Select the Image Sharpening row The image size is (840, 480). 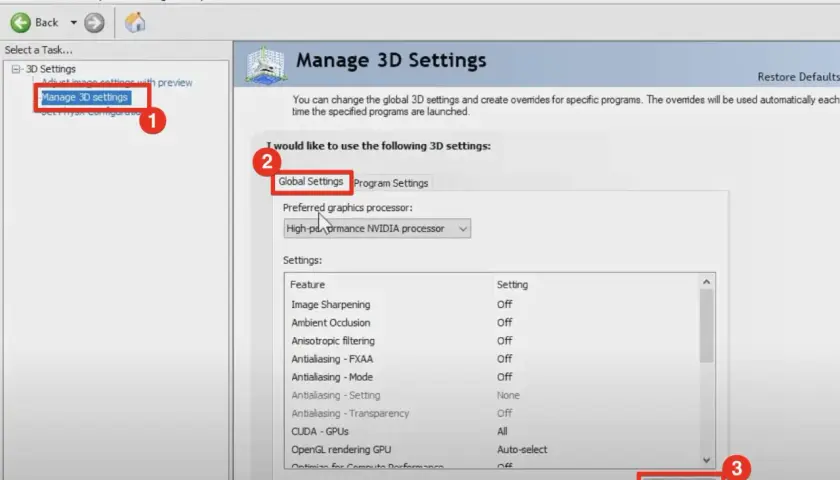492,304
